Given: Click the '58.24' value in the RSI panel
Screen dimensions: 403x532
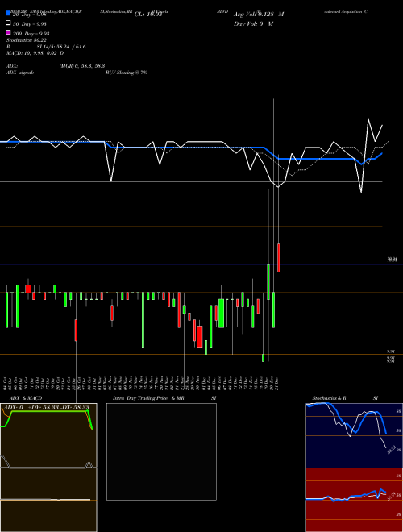Looking at the screenshot, I should tap(391, 497).
